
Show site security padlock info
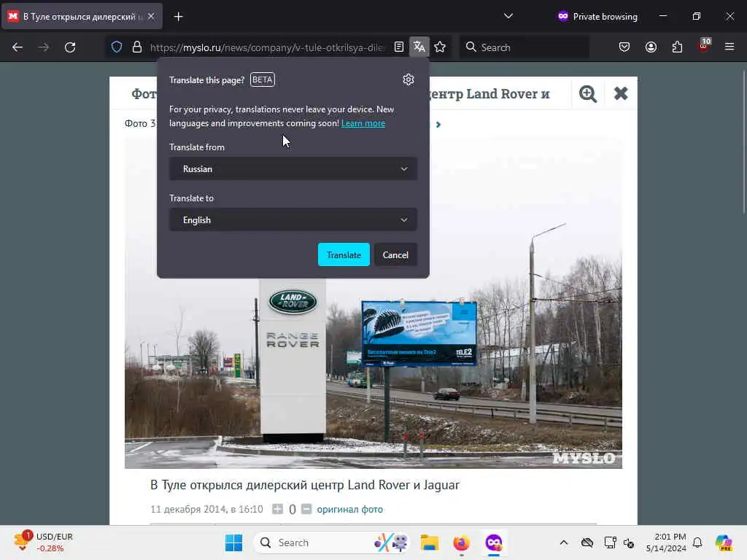pyautogui.click(x=136, y=47)
